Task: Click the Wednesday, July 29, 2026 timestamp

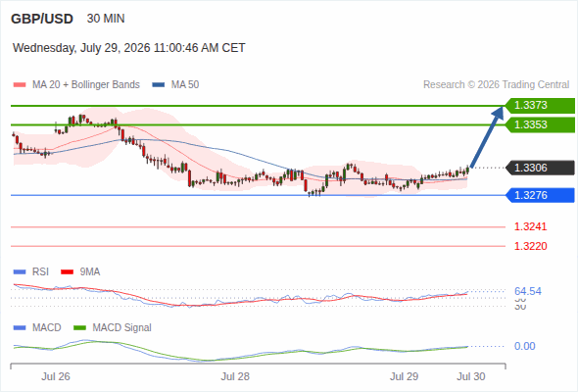Action: click(129, 48)
